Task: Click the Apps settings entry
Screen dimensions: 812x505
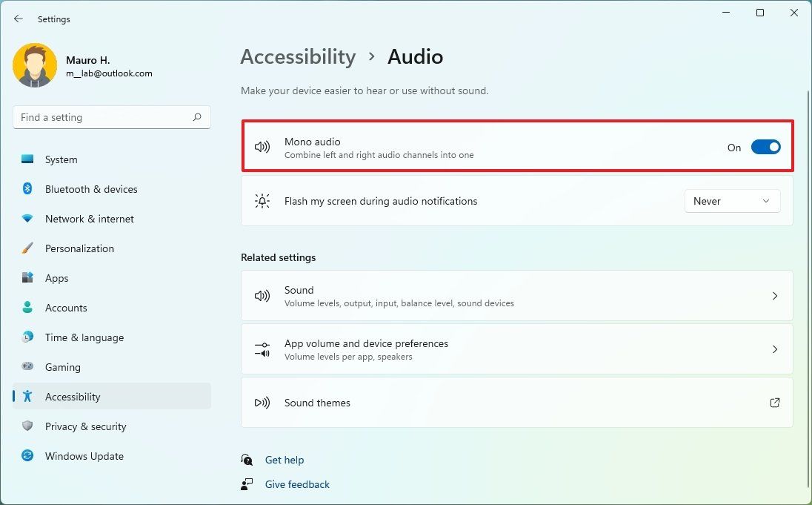Action: pyautogui.click(x=56, y=278)
